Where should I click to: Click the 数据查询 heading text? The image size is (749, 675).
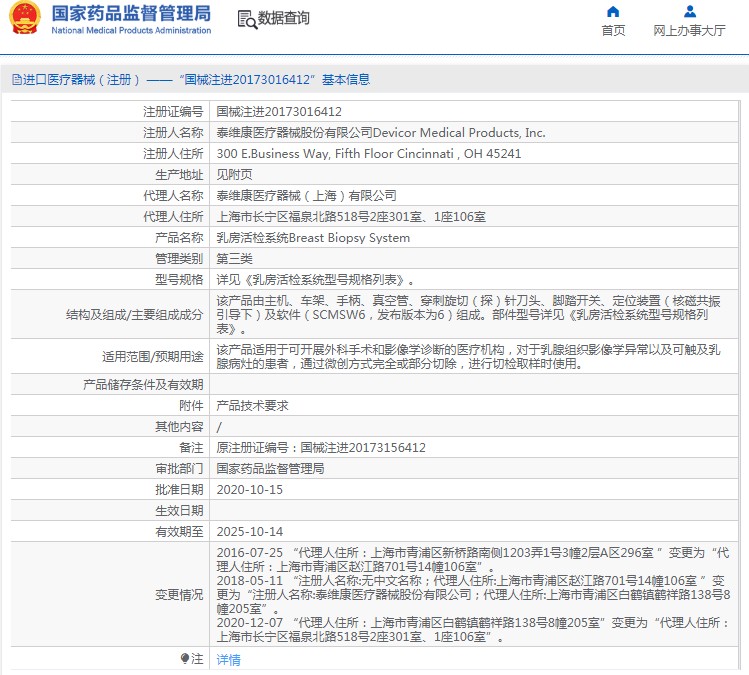coord(283,19)
